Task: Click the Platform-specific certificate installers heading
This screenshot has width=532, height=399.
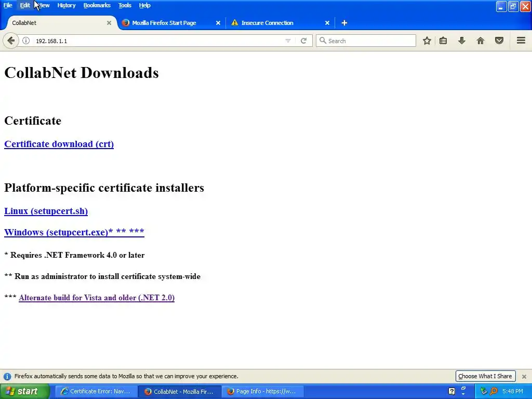Action: tap(104, 188)
